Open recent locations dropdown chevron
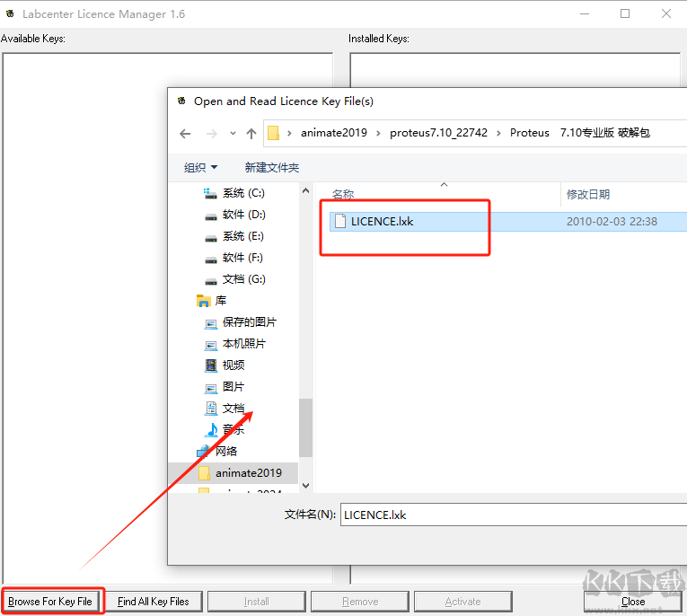This screenshot has height=616, width=687. tap(233, 133)
